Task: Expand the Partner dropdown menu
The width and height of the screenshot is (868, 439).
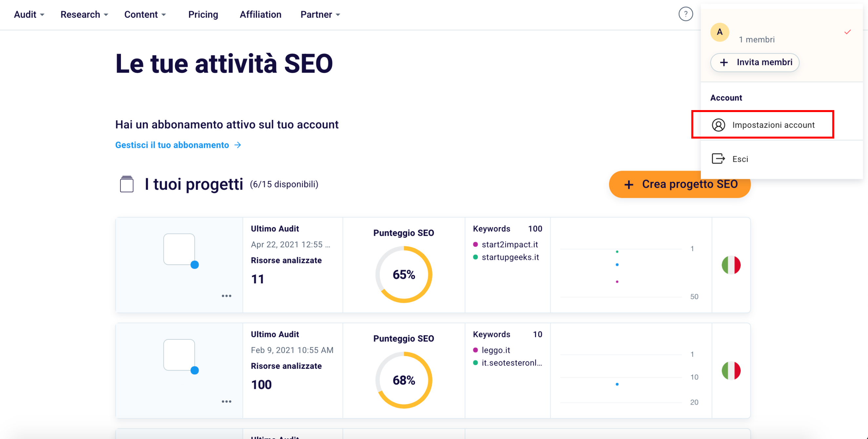Action: [x=320, y=14]
